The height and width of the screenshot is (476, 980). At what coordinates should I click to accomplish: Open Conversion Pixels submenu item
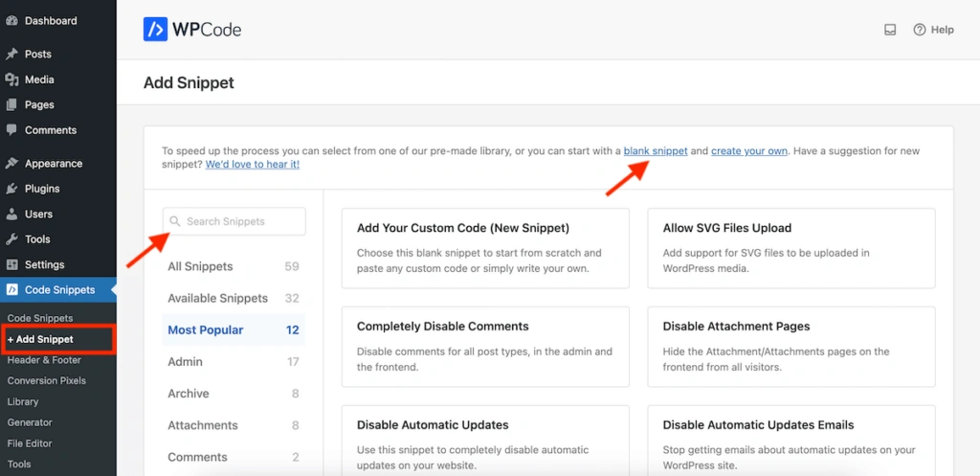[46, 381]
